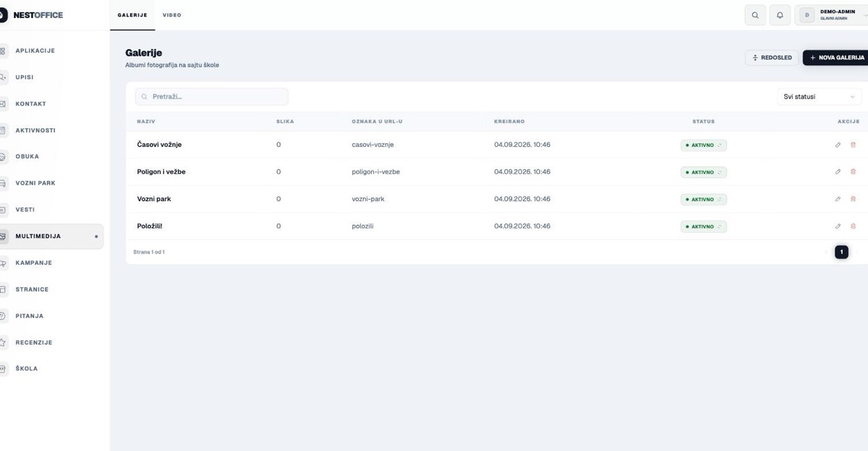Open the Časovi vožnje gallery name

(159, 145)
